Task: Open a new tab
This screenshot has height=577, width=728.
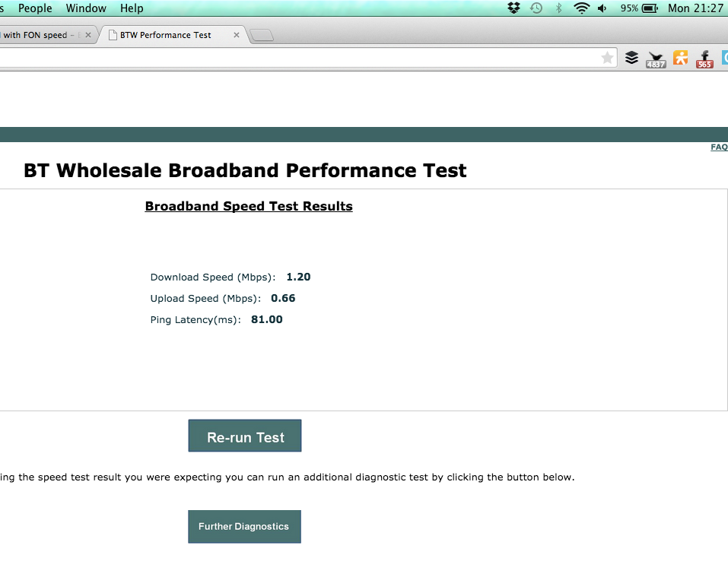Action: click(262, 35)
